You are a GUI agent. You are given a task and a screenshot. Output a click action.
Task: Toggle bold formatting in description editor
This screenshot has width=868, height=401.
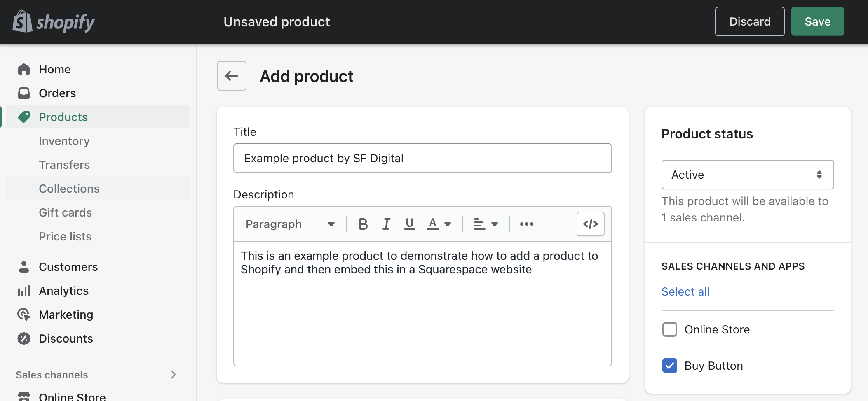click(x=363, y=224)
